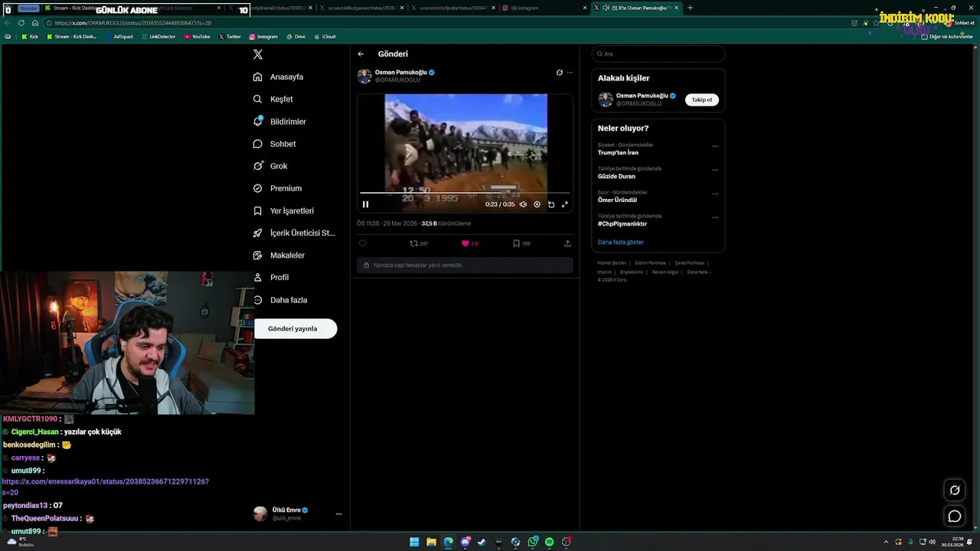Open video playback settings gear
980x551 pixels.
click(537, 204)
